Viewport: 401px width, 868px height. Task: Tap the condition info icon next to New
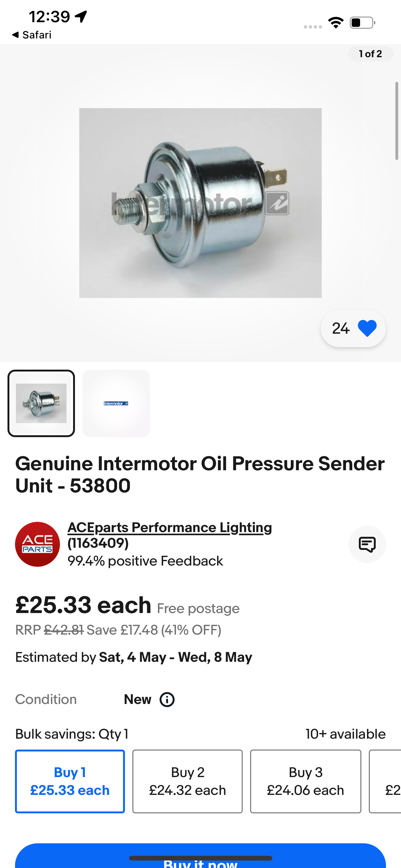(167, 700)
